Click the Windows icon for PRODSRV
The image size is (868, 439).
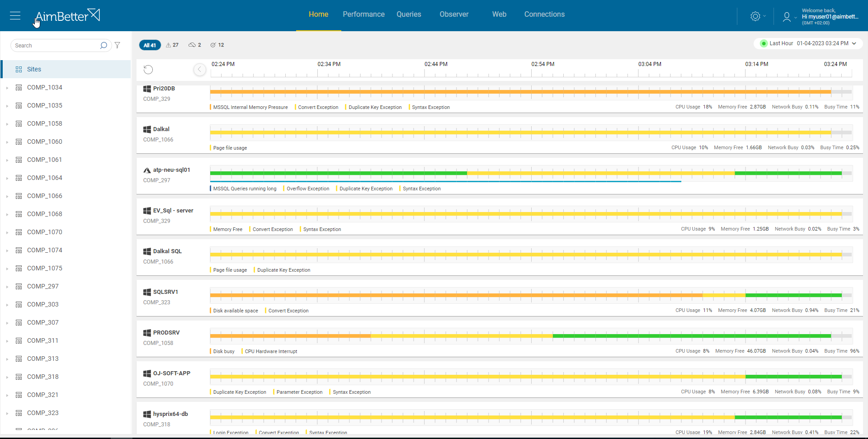(147, 333)
